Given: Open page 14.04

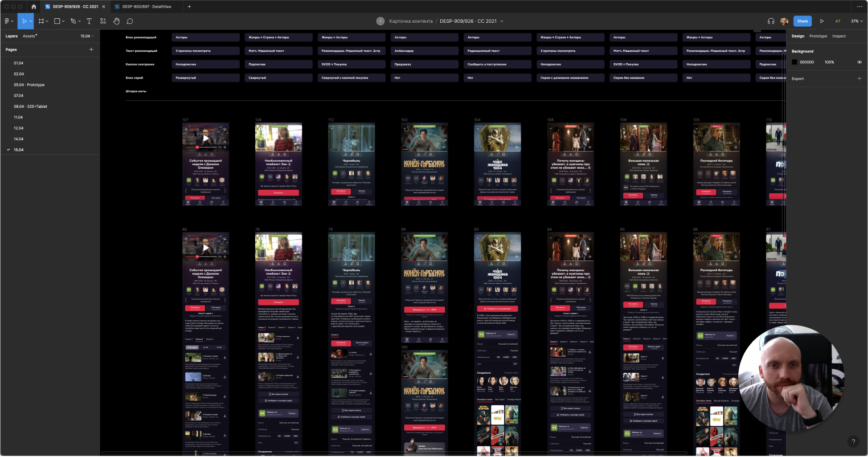Looking at the screenshot, I should pos(19,139).
